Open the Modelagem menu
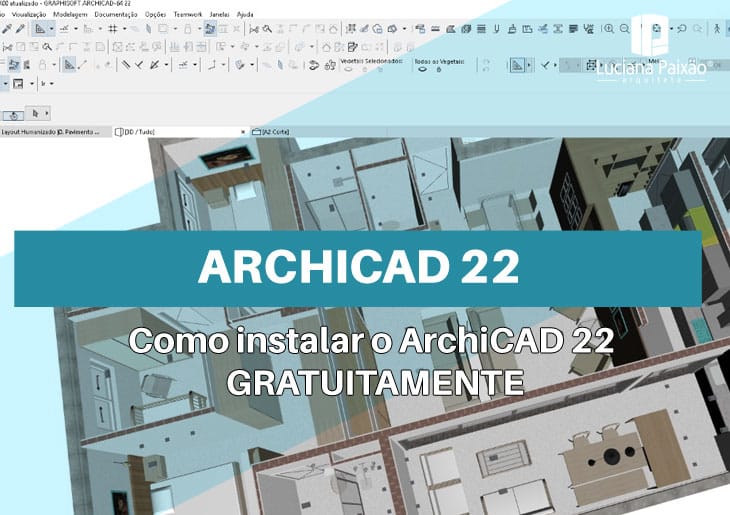 point(70,14)
